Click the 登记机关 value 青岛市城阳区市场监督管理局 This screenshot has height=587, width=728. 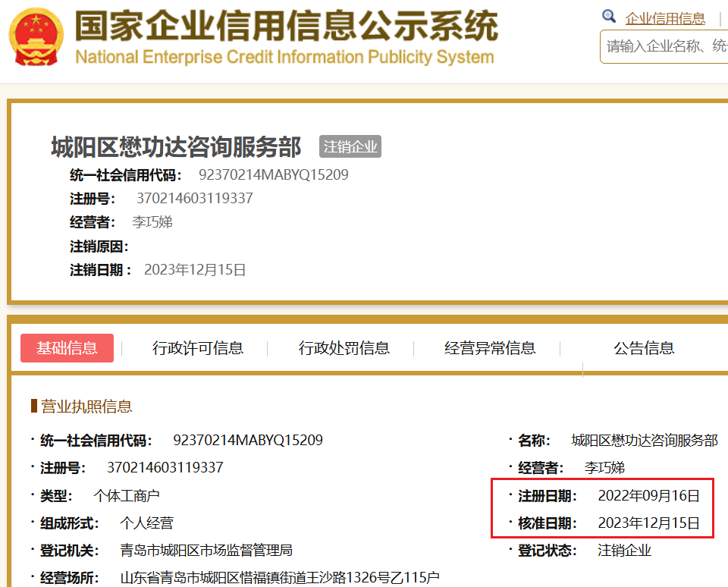click(206, 551)
